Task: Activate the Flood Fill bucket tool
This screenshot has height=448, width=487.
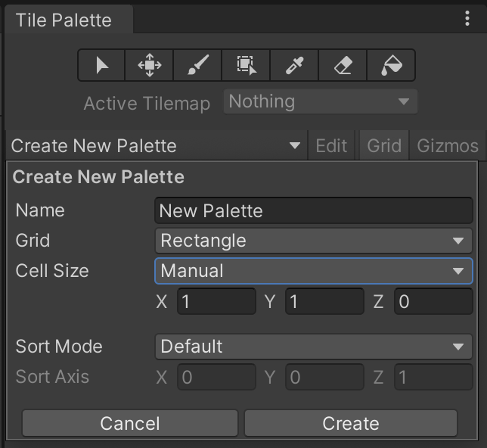Action: pos(391,66)
